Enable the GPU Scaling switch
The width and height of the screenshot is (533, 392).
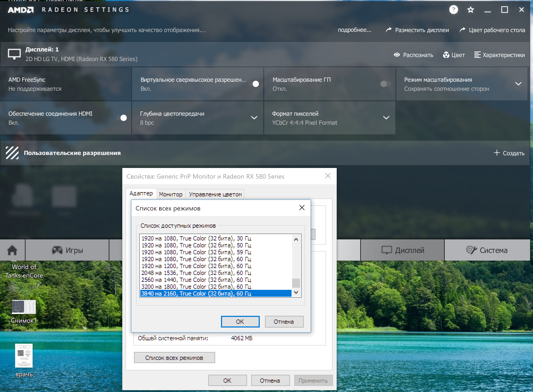pos(385,84)
